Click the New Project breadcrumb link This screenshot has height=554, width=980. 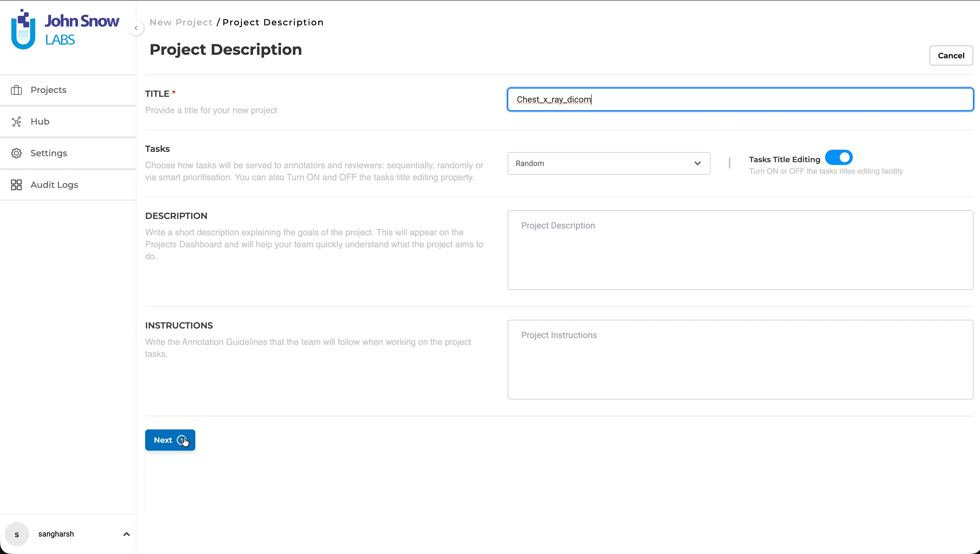(181, 22)
